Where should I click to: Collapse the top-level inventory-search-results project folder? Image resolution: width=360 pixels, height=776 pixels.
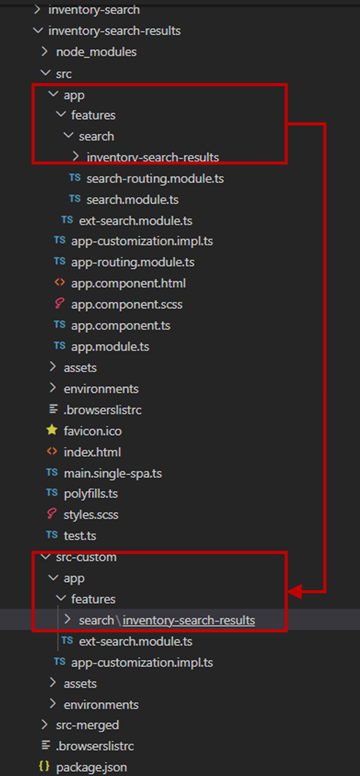coord(37,31)
